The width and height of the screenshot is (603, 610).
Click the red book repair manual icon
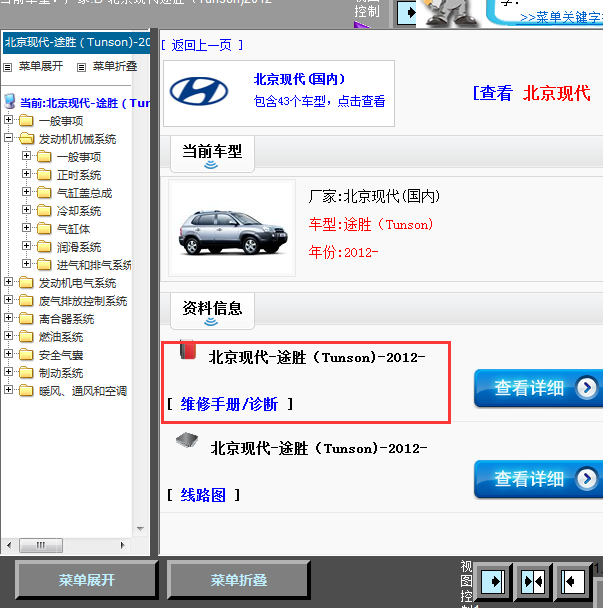pyautogui.click(x=188, y=349)
